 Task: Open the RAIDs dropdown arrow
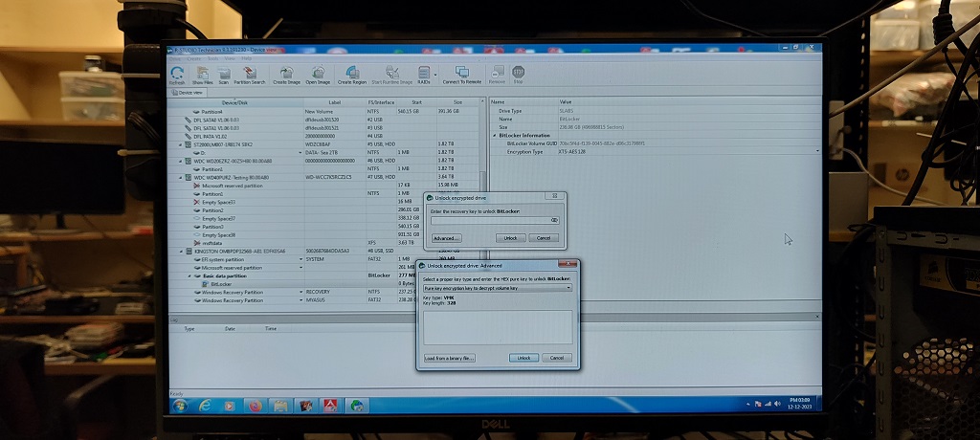[435, 75]
